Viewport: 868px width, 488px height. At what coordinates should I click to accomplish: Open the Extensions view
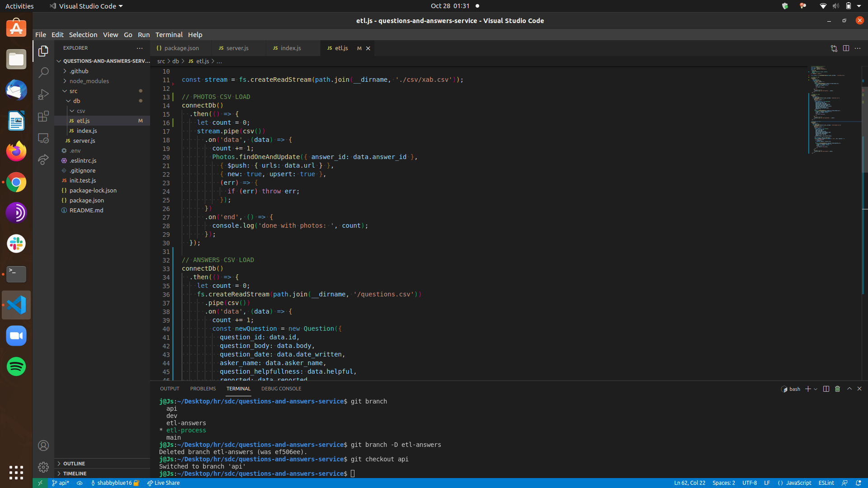click(43, 116)
